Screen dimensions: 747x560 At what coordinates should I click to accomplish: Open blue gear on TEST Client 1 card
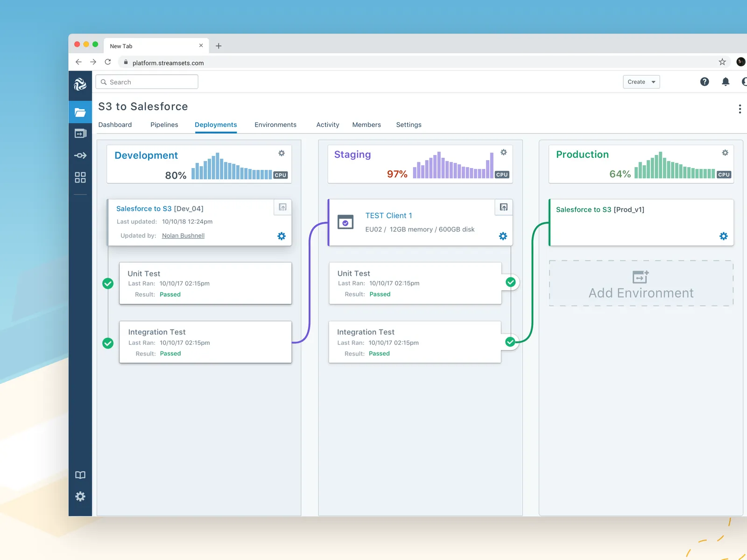click(x=503, y=236)
